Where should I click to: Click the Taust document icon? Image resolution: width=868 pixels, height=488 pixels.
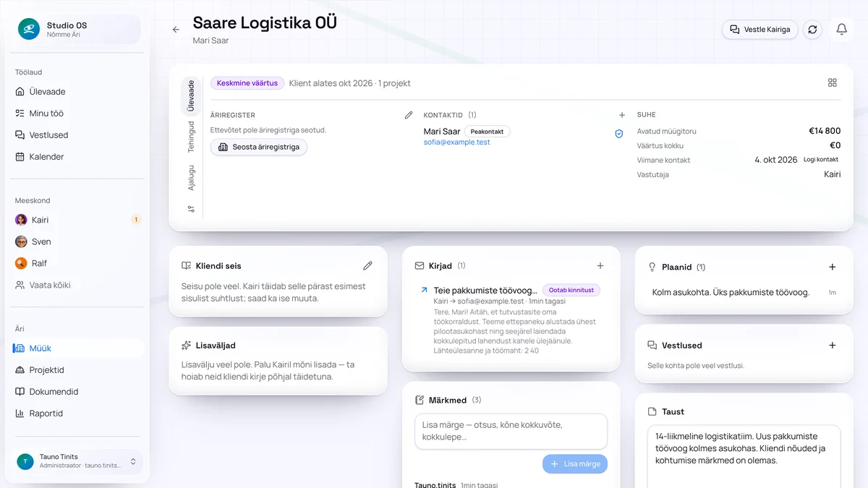pos(652,411)
